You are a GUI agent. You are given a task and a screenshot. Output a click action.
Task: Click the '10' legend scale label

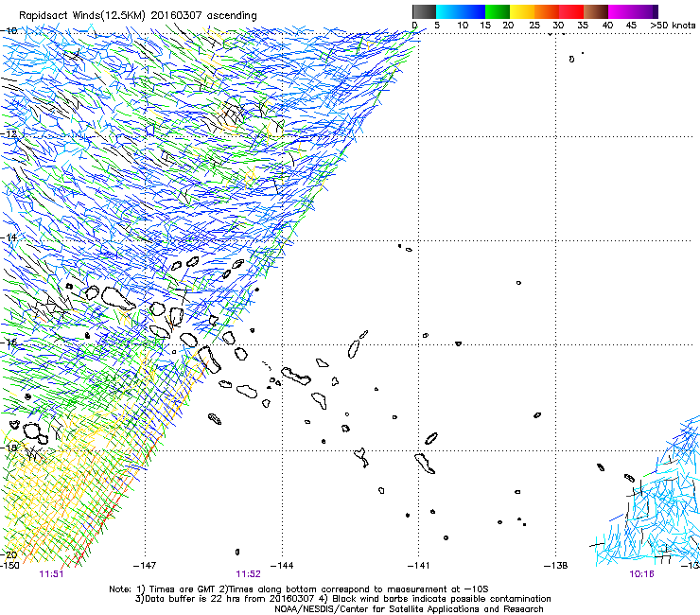tap(463, 25)
